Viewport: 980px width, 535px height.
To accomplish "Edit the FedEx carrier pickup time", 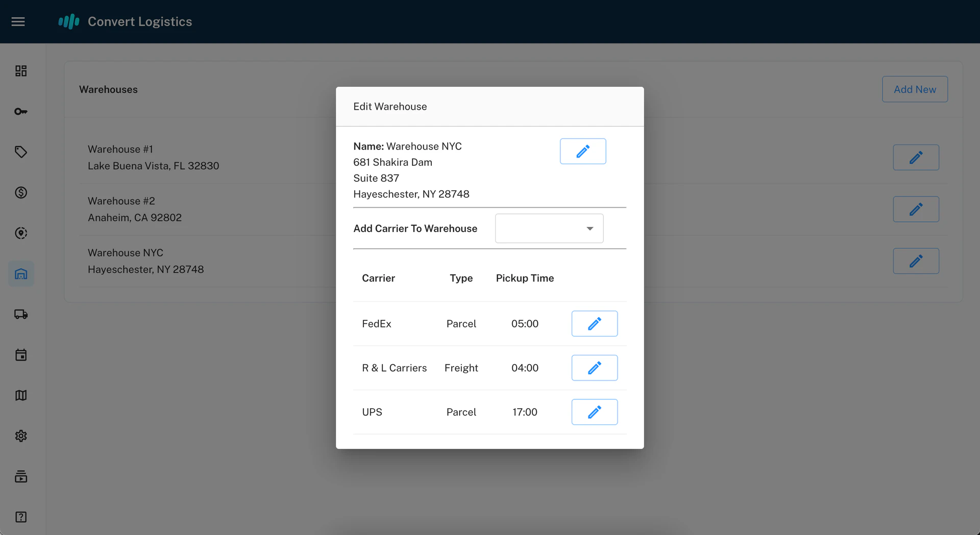I will coord(594,323).
